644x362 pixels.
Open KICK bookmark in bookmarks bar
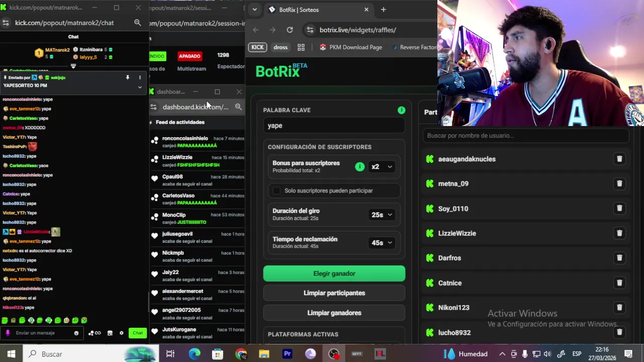tap(258, 47)
